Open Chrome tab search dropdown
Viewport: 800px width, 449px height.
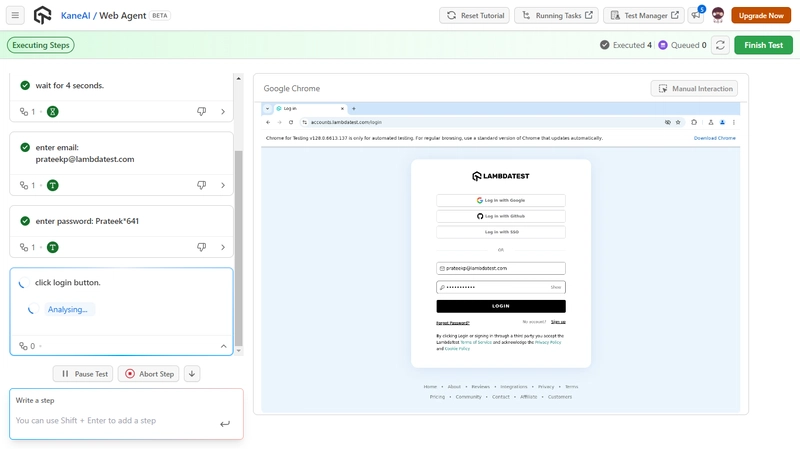(267, 109)
